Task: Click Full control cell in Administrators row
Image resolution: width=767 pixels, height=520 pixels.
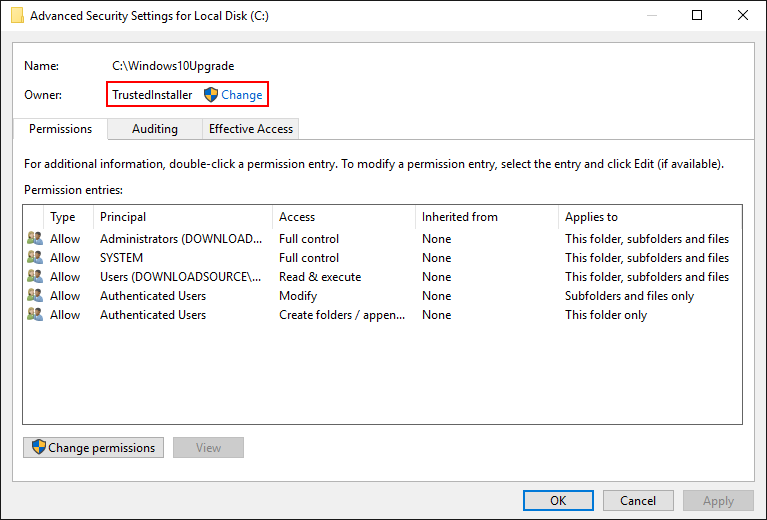Action: 309,239
